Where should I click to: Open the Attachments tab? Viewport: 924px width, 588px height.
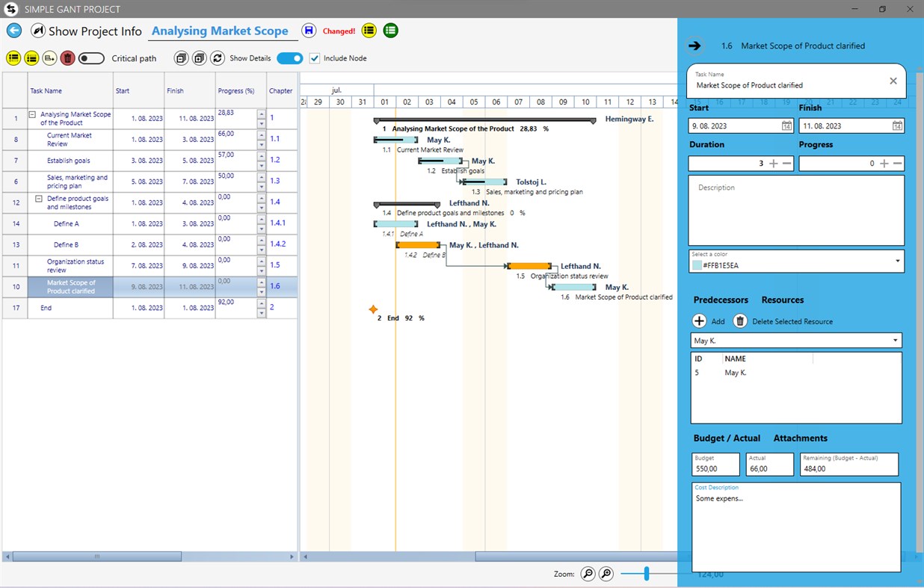(x=800, y=438)
